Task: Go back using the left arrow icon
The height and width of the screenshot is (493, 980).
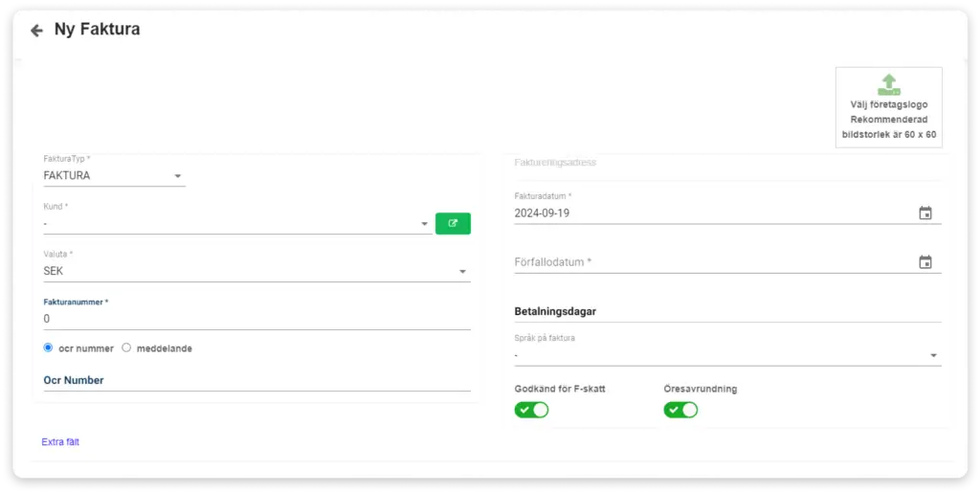Action: (37, 30)
